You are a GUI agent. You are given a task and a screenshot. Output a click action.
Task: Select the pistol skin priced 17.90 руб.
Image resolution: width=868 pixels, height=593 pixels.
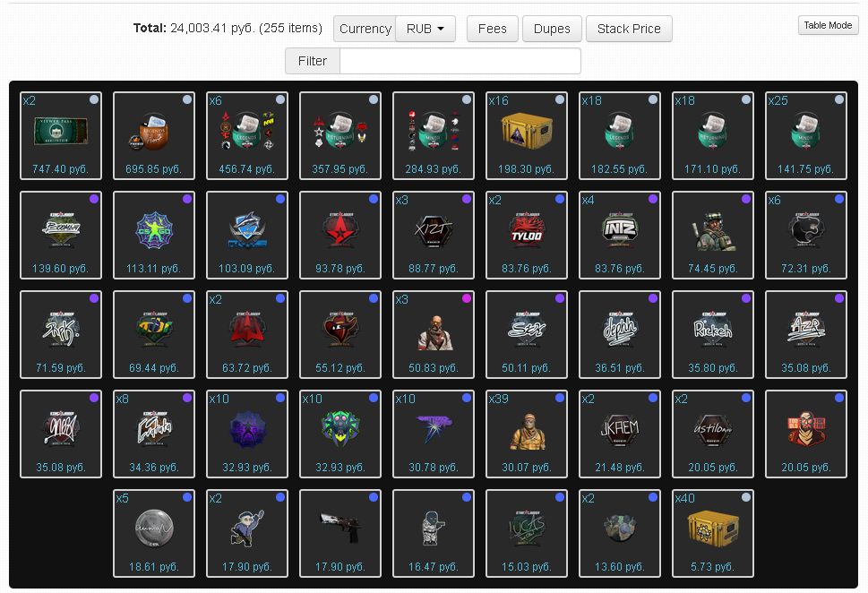(339, 533)
